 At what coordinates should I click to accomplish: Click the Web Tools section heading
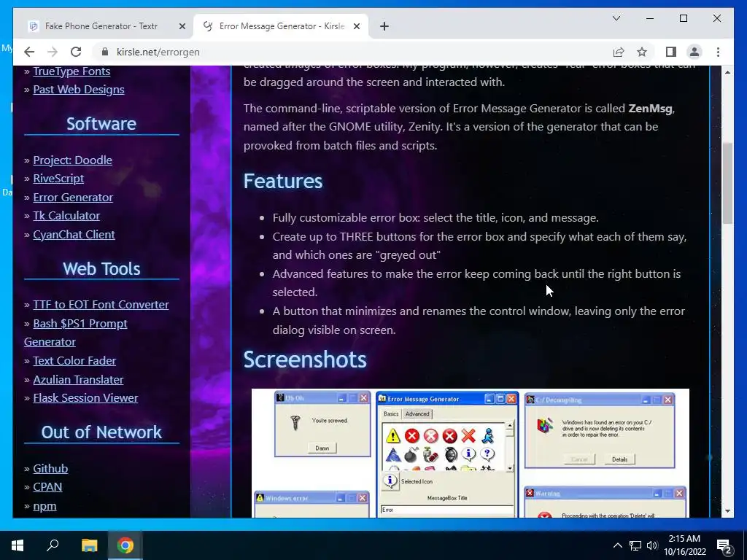pos(101,268)
